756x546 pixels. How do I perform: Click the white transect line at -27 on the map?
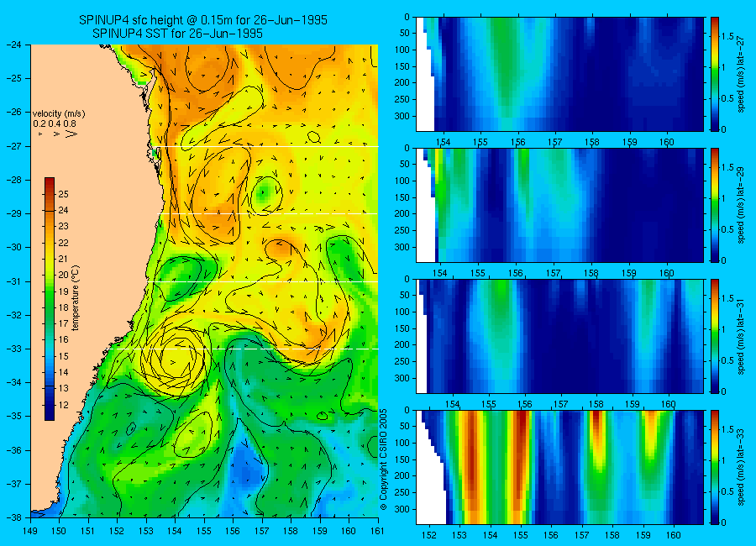(x=267, y=147)
